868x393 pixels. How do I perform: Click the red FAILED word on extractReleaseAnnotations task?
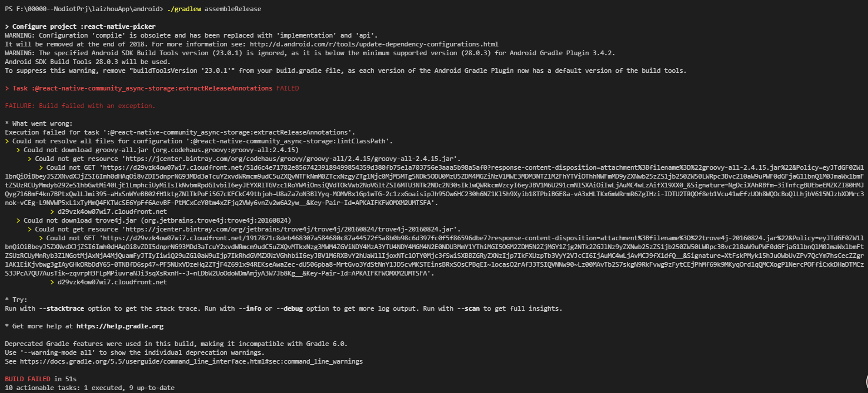(x=287, y=88)
